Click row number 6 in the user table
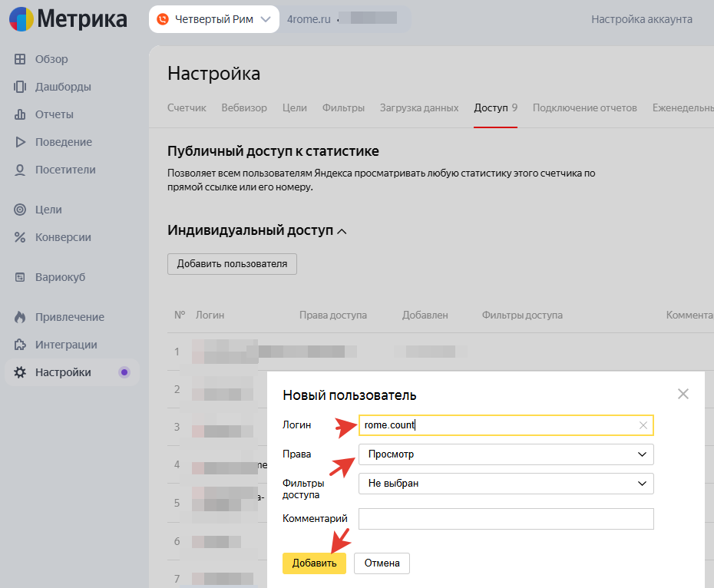The height and width of the screenshot is (588, 714). (x=177, y=541)
